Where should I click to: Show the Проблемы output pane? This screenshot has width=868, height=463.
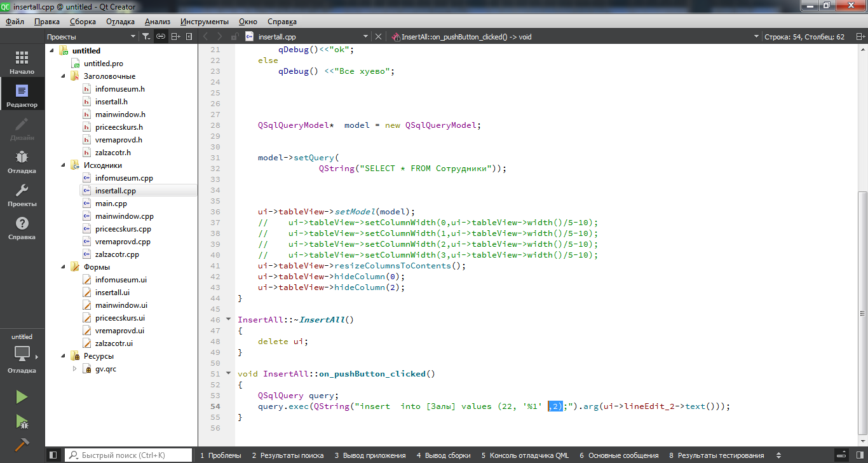point(220,455)
